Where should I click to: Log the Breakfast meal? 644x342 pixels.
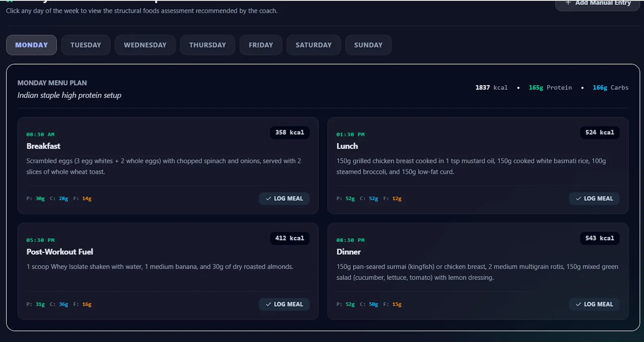(284, 199)
